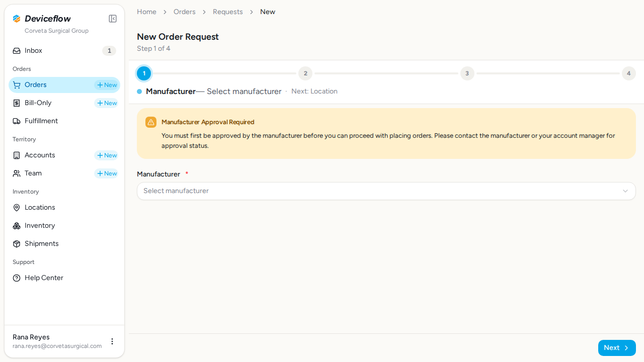Open Fulfillment in the sidebar

click(64, 121)
